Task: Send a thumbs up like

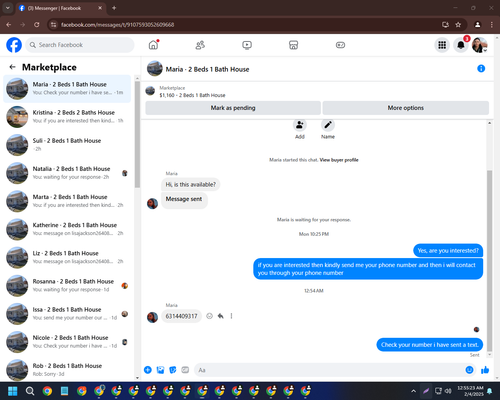Action: (485, 370)
